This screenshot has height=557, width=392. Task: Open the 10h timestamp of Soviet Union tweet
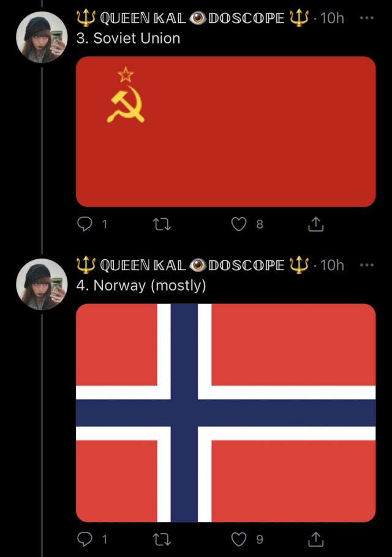click(x=332, y=18)
